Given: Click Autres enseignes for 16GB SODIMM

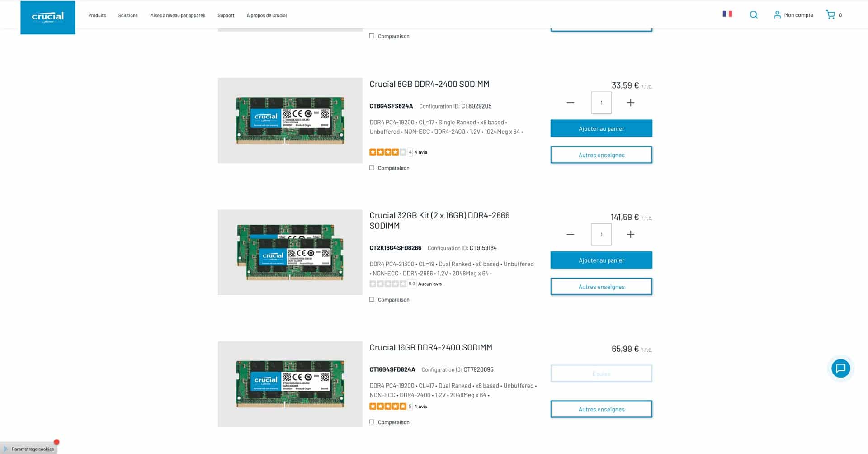Looking at the screenshot, I should (601, 409).
